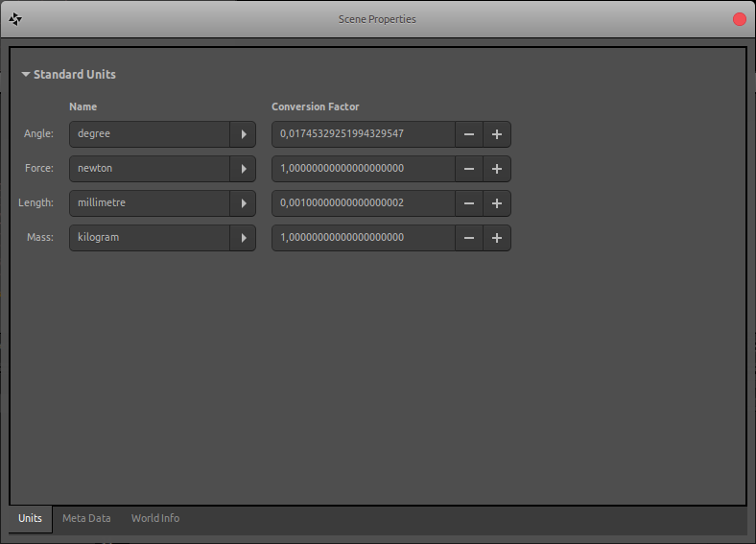Screen dimensions: 756x544
Task: Click the Force conversion factor value field
Action: pyautogui.click(x=364, y=169)
